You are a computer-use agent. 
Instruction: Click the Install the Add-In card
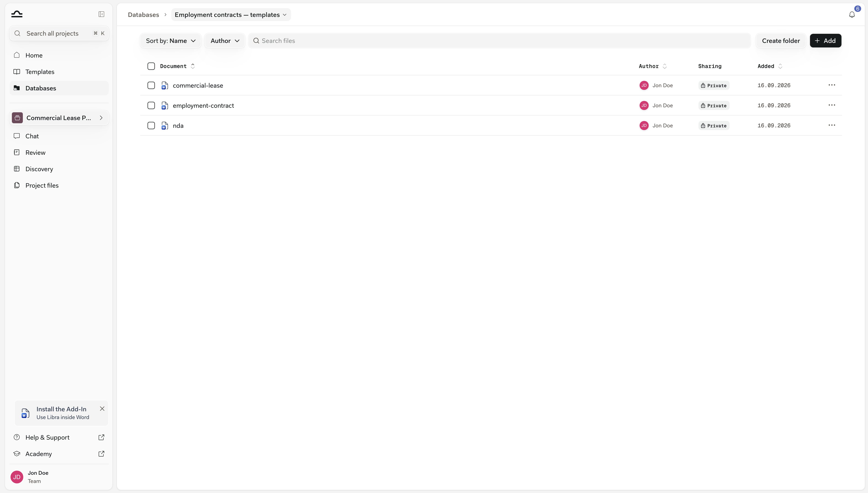(x=61, y=413)
